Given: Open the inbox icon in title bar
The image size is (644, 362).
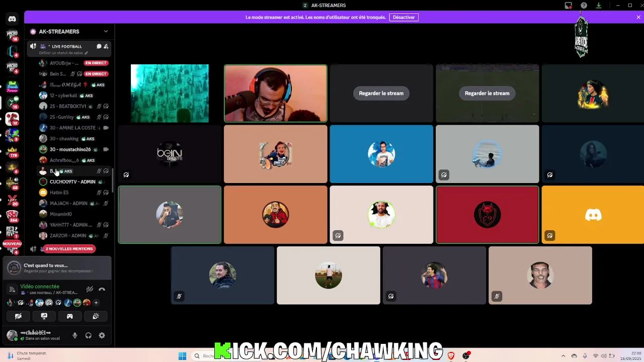Looking at the screenshot, I should click(568, 6).
